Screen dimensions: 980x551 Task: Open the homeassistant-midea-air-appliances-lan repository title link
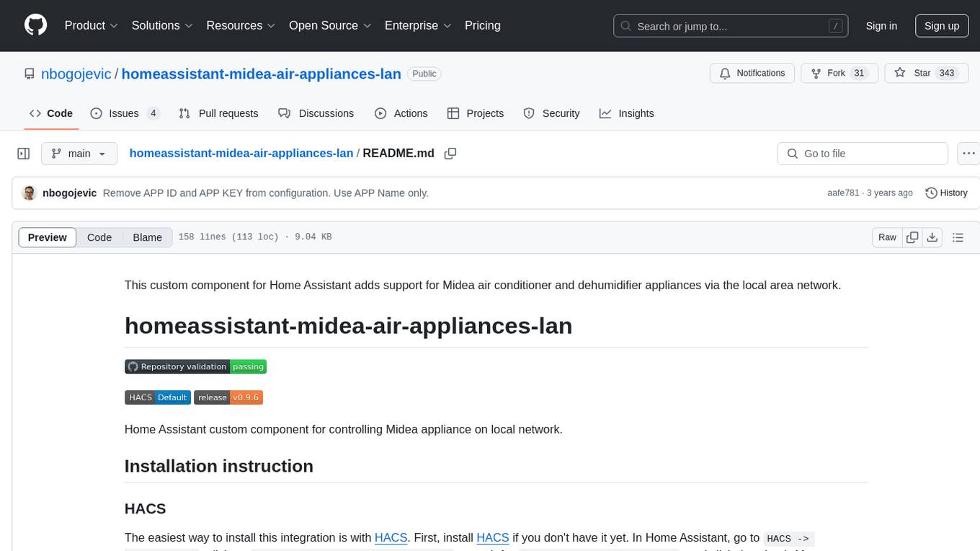coord(261,74)
